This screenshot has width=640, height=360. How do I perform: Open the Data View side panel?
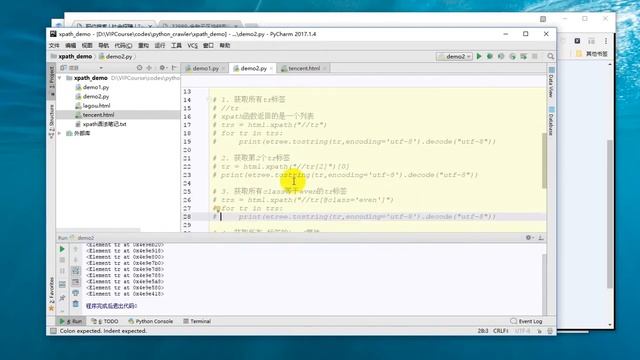[x=551, y=83]
